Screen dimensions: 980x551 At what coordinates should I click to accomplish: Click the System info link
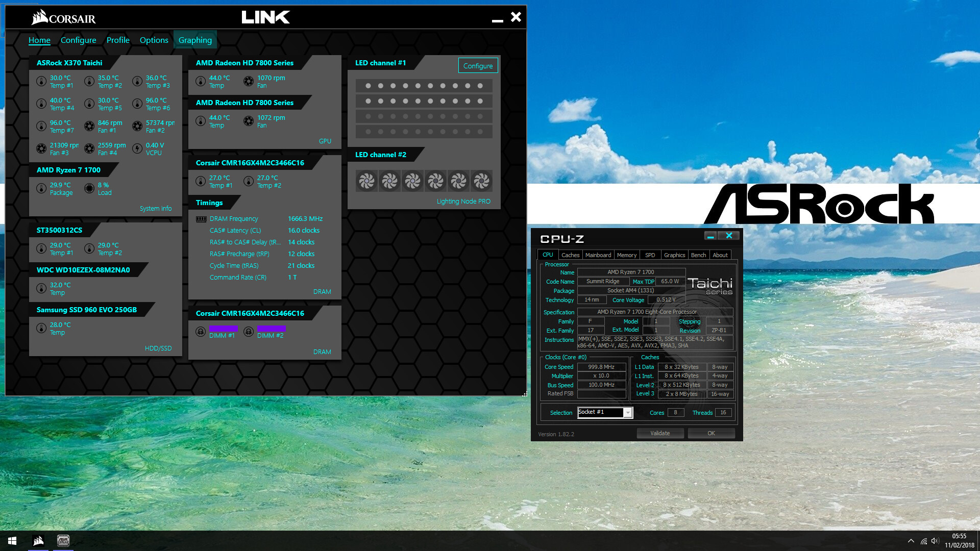tap(156, 208)
